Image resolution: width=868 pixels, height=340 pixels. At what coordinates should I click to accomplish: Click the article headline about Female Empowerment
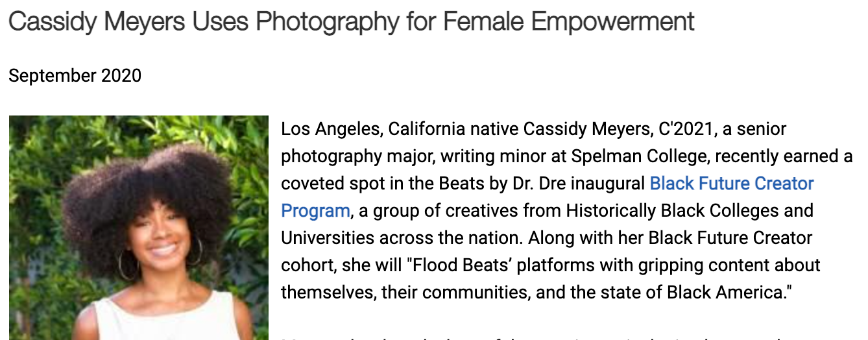[351, 22]
